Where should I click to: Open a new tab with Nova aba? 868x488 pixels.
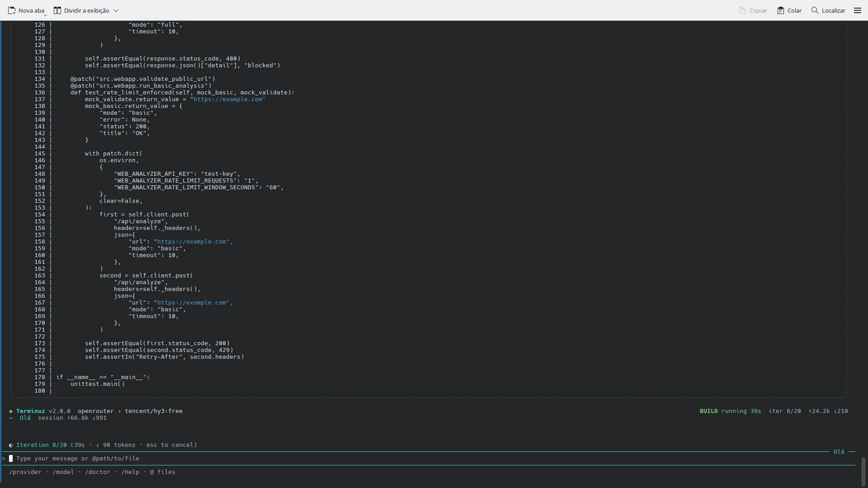(x=26, y=10)
